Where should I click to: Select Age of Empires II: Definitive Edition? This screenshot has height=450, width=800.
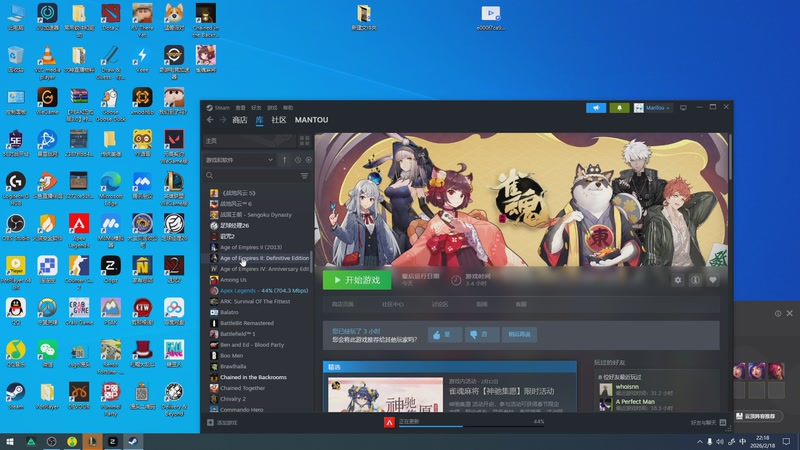click(259, 258)
